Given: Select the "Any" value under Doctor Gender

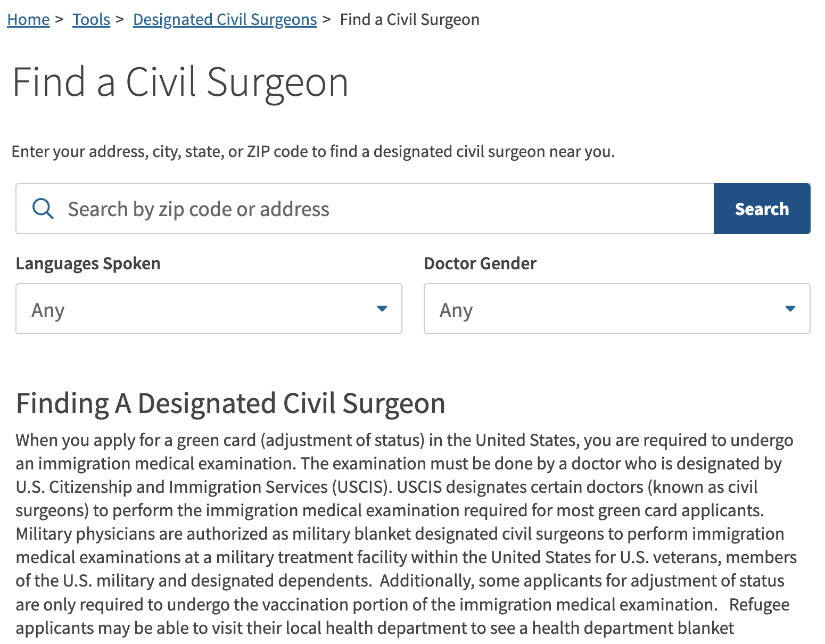Looking at the screenshot, I should coord(456,310).
